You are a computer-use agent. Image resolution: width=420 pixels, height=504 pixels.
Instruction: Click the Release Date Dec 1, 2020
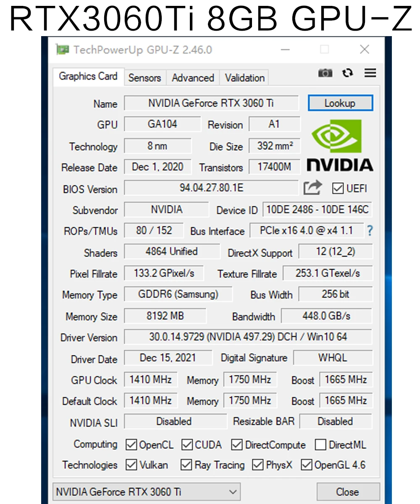(x=157, y=167)
